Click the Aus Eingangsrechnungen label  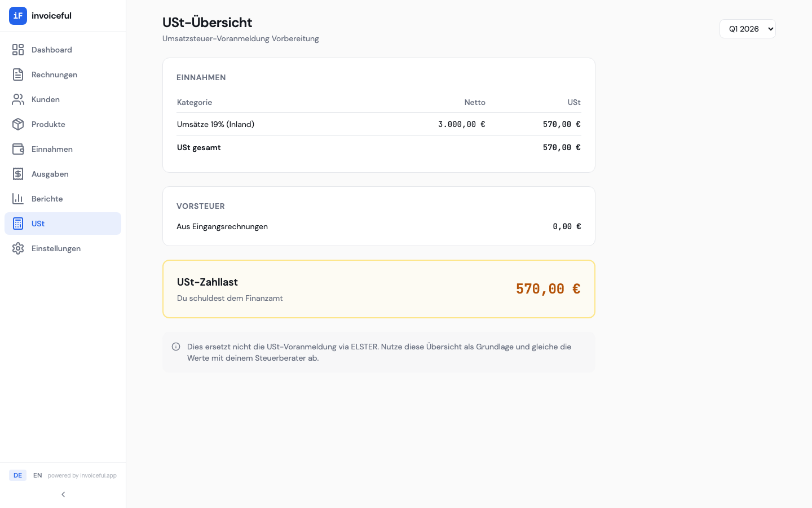222,226
